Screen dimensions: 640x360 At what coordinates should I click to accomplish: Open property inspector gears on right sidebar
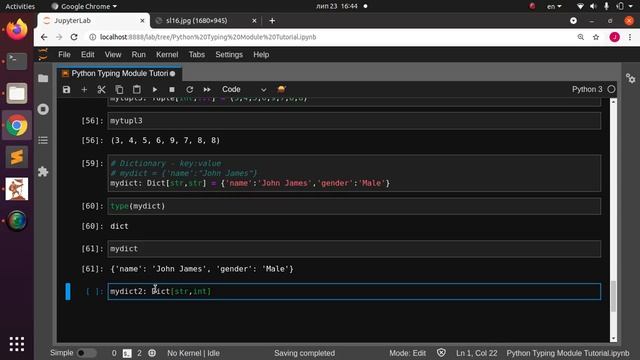coord(630,78)
